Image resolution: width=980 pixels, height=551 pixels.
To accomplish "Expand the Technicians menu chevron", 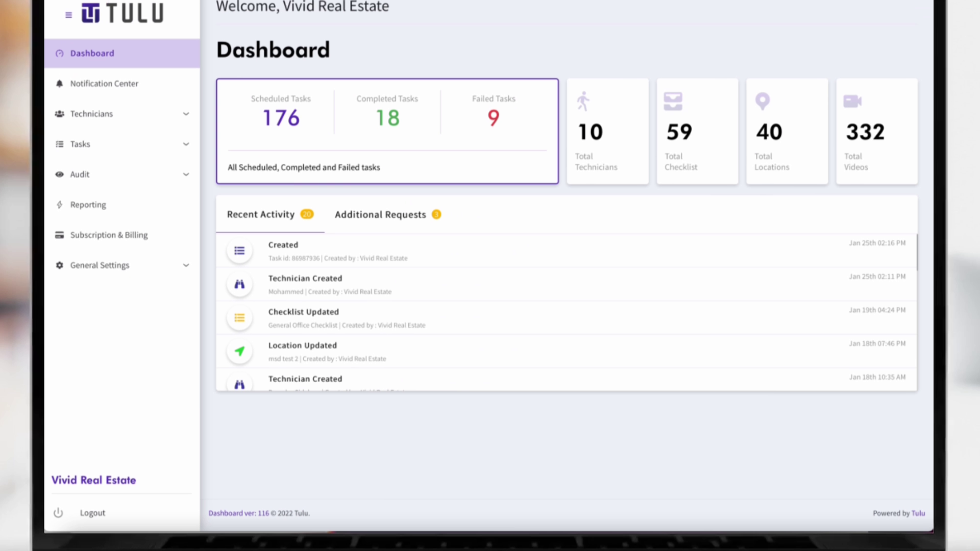I will click(x=186, y=114).
